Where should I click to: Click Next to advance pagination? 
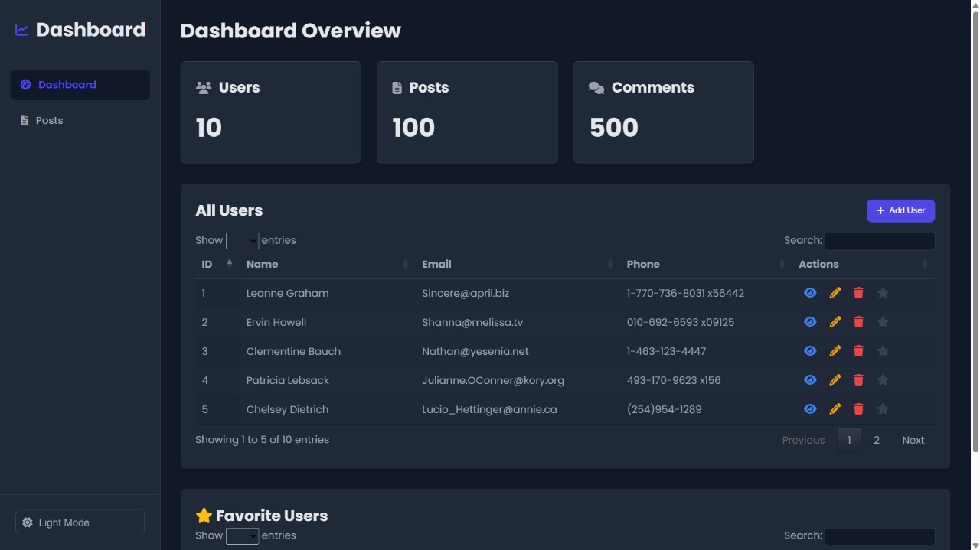(913, 440)
